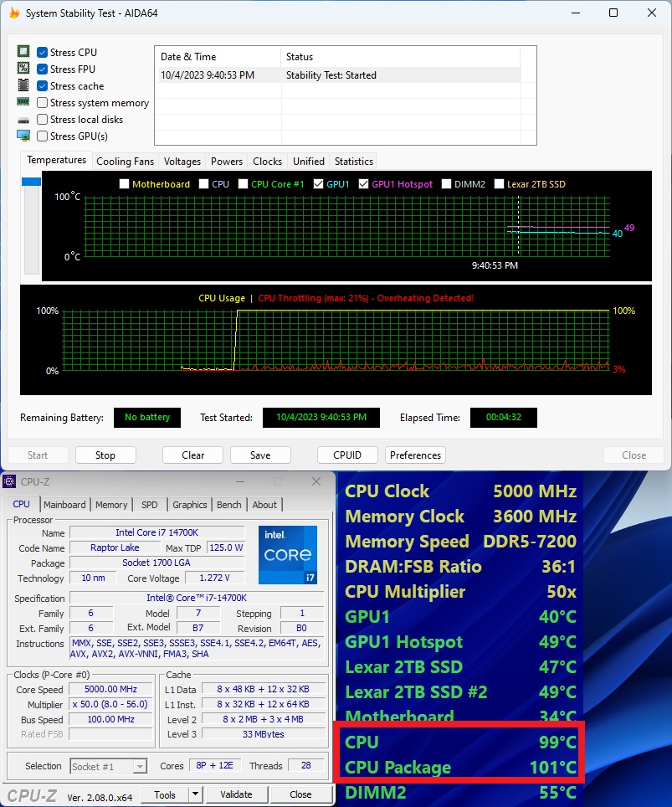Open the Bench tab in CPU-Z
Viewport: 672px width, 807px height.
pyautogui.click(x=229, y=505)
